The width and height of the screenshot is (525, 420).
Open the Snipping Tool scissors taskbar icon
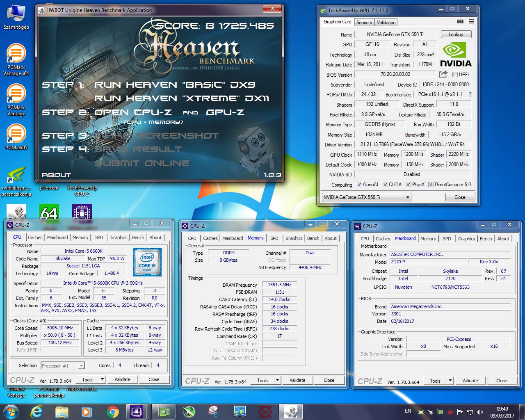[x=215, y=411]
